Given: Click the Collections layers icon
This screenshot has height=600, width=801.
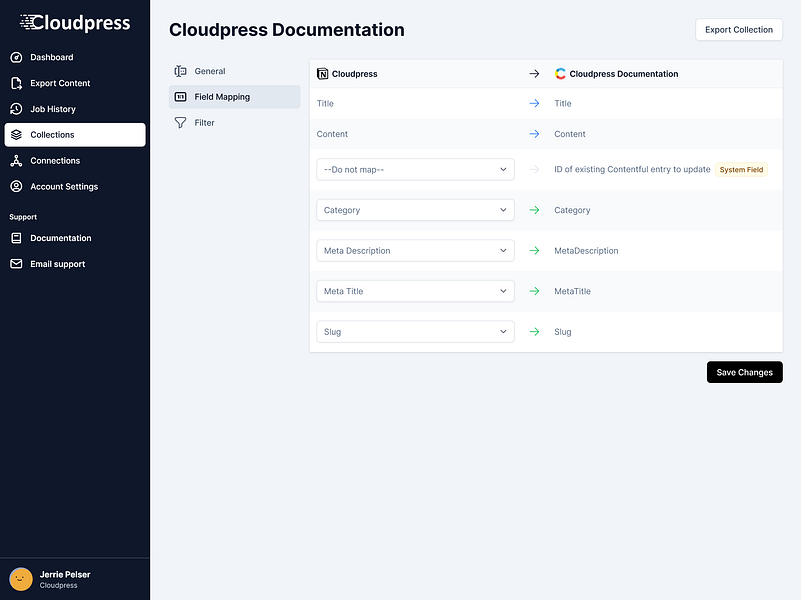Looking at the screenshot, I should (x=16, y=135).
